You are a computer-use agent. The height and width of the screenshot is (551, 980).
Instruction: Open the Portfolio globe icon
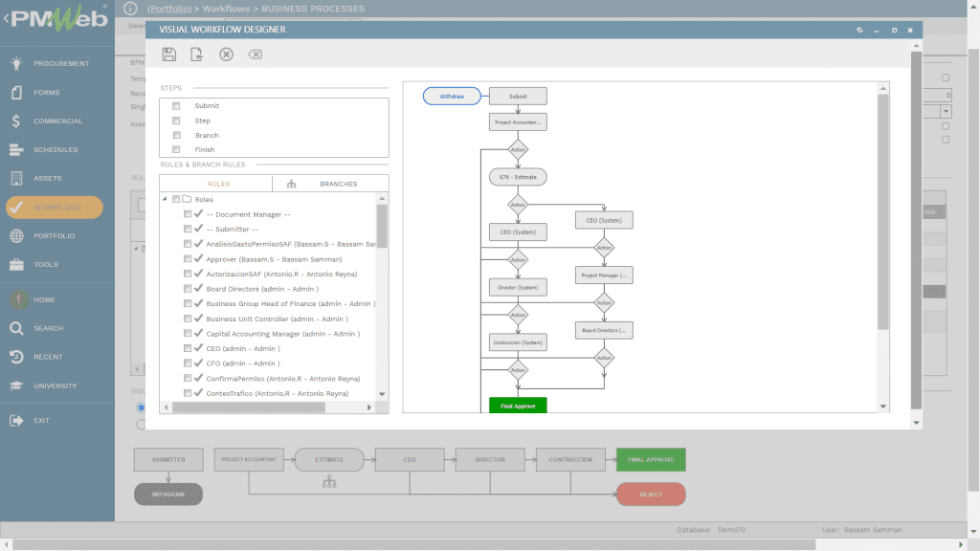(17, 235)
